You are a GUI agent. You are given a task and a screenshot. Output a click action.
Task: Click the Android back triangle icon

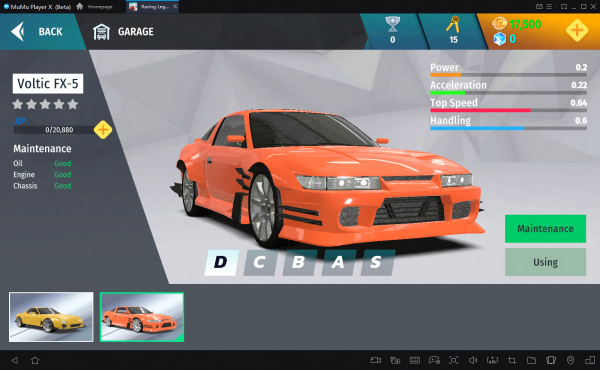pos(15,360)
